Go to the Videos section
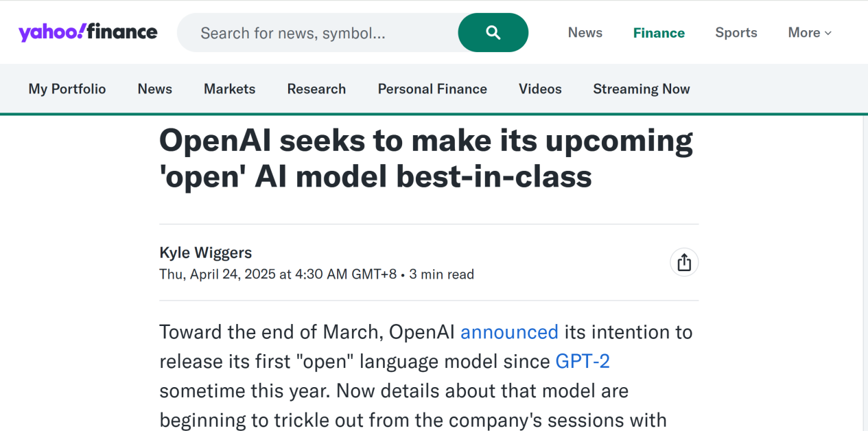The width and height of the screenshot is (868, 431). [540, 89]
